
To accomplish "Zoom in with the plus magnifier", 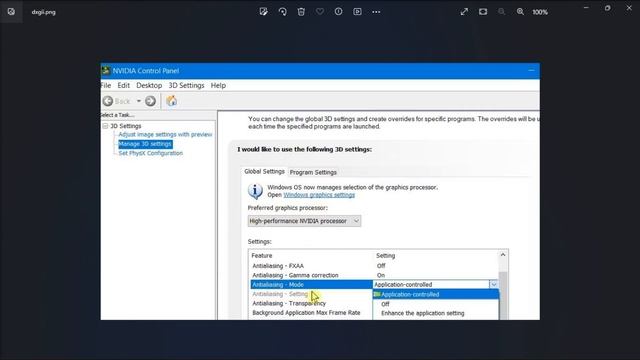I will coord(520,12).
